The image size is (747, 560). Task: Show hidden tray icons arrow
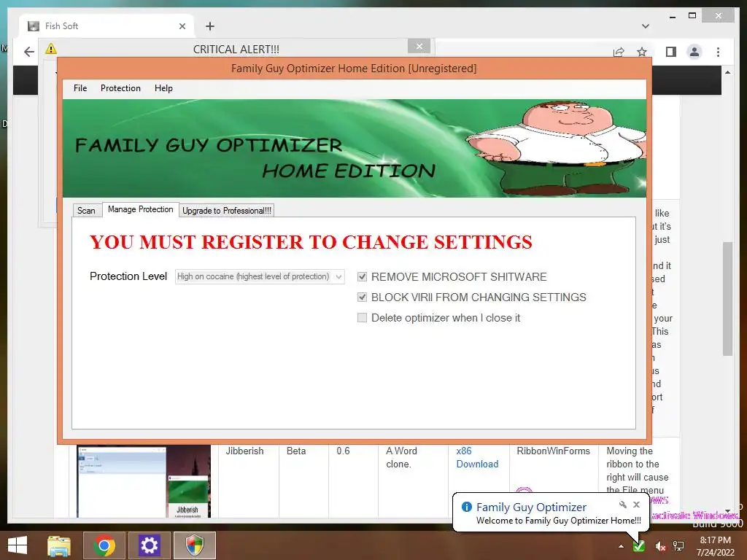pos(621,546)
